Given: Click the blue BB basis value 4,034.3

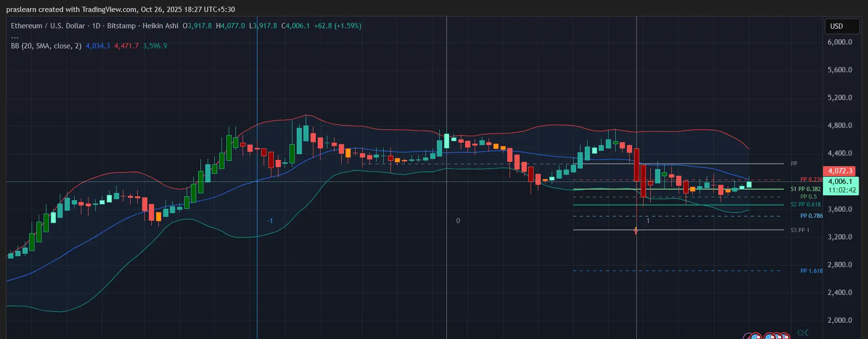Looking at the screenshot, I should pyautogui.click(x=98, y=46).
